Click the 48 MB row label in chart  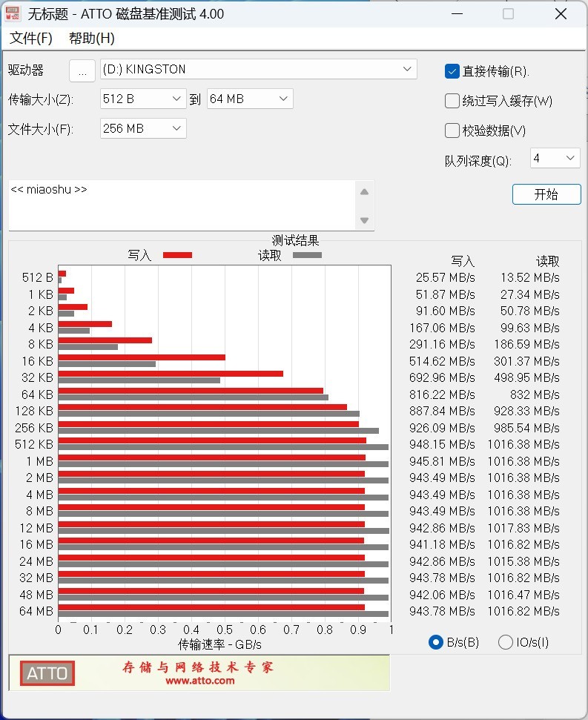tap(36, 595)
